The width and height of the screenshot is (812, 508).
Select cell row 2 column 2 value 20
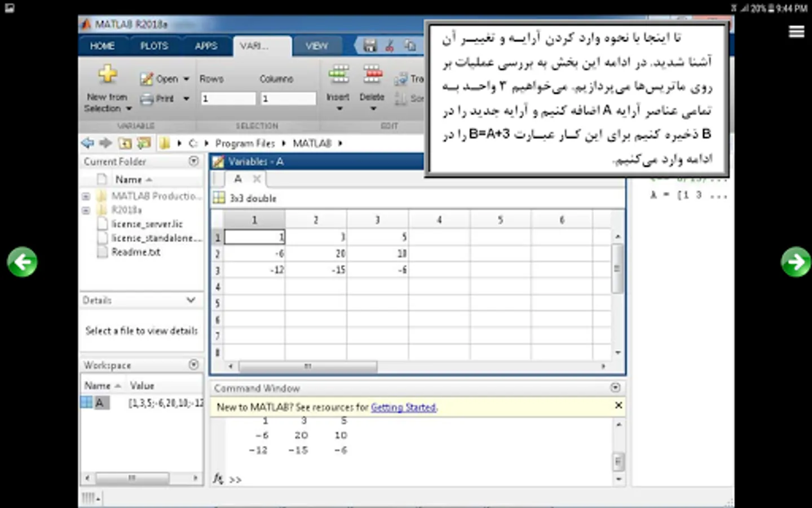point(316,253)
